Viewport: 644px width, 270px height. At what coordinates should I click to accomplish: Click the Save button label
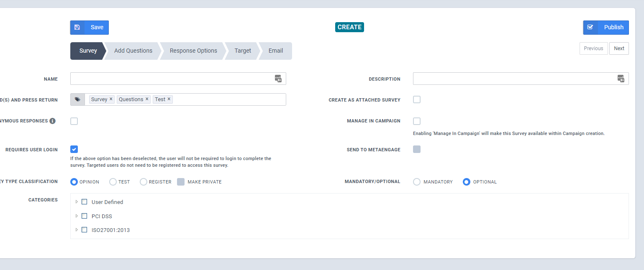[x=97, y=27]
